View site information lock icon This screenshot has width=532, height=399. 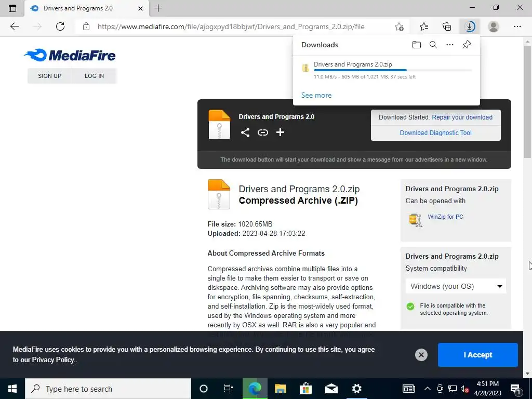tap(86, 26)
